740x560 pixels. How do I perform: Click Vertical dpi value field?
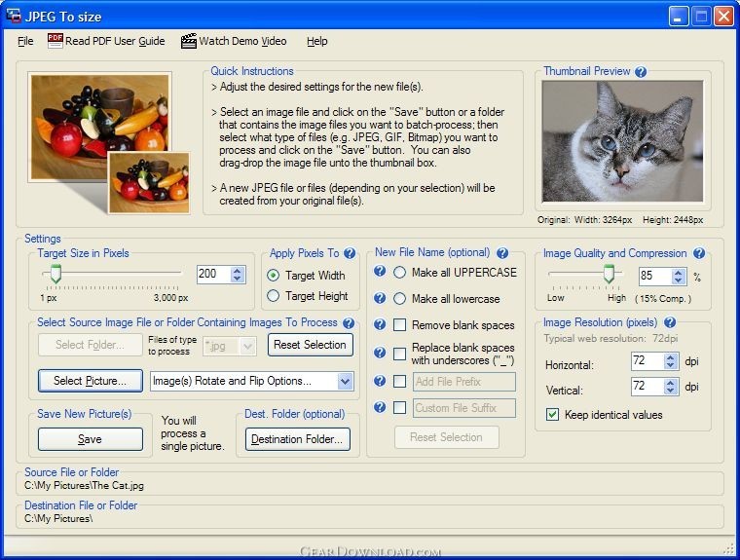coord(647,387)
